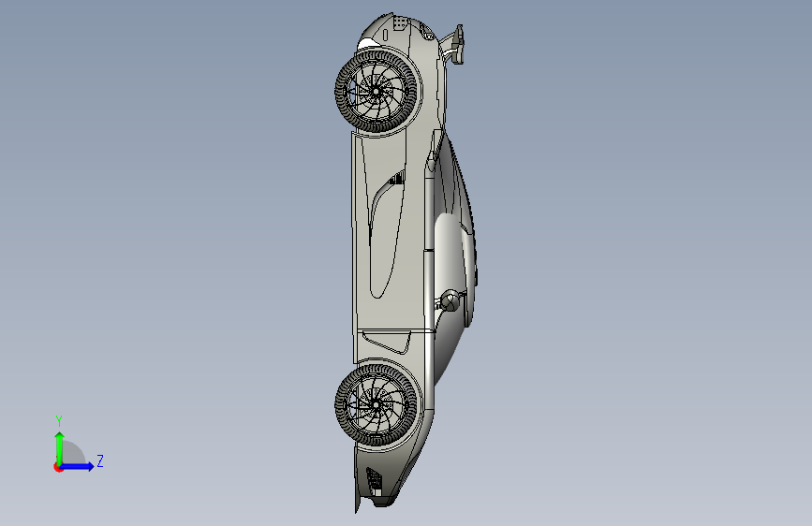Select the side mirror on the car
The width and height of the screenshot is (812, 526).
coord(449,300)
